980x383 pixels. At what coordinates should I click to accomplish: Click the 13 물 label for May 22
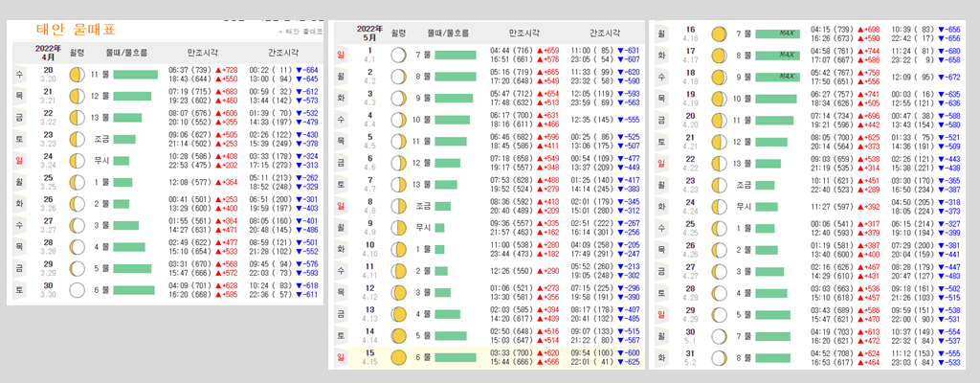point(743,164)
